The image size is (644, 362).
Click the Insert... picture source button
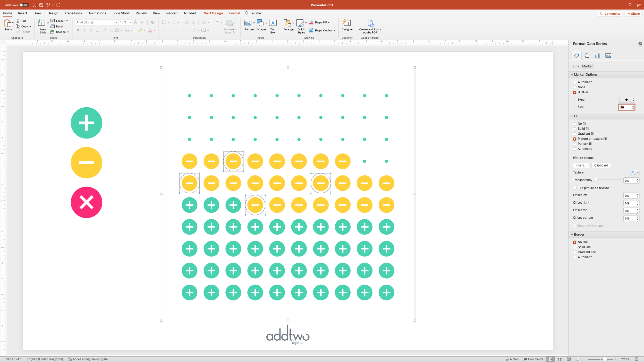(581, 165)
